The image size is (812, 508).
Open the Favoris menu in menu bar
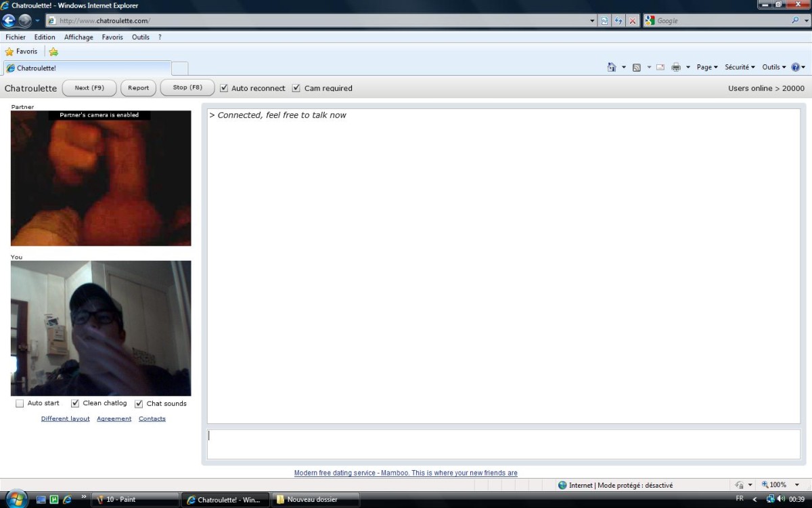[112, 37]
